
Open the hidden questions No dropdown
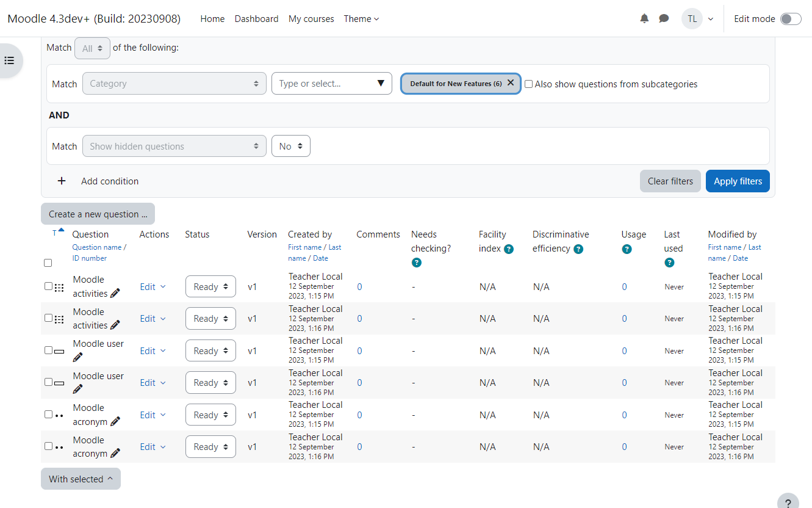click(291, 147)
